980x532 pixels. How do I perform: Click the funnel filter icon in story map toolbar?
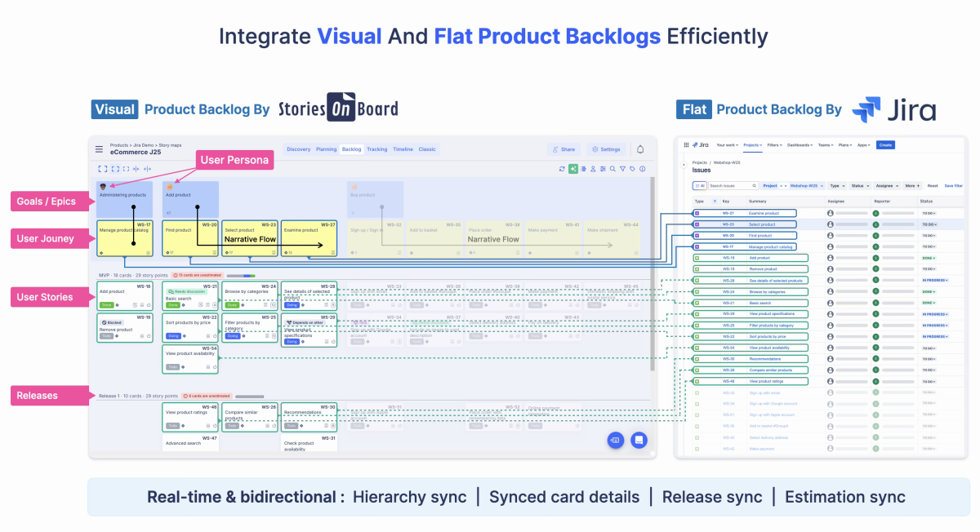622,169
